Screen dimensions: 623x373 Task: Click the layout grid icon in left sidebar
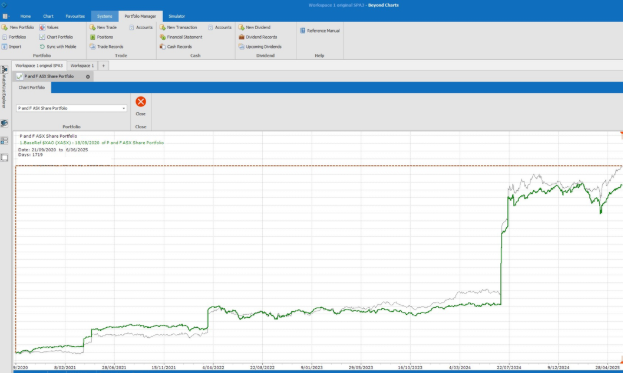coord(4,141)
